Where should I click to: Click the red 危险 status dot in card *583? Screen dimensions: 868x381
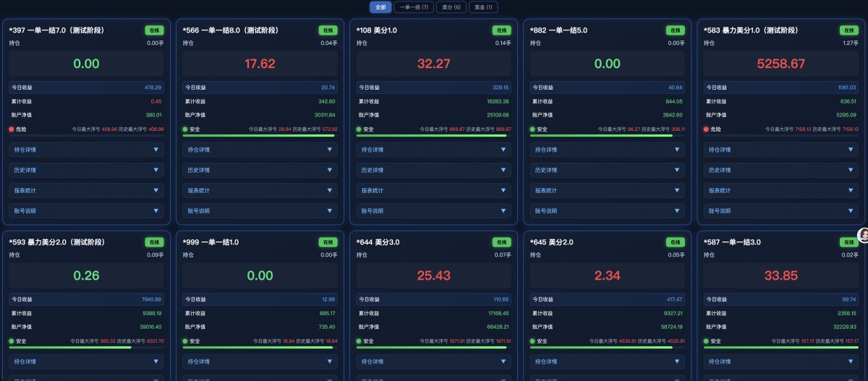tap(706, 129)
